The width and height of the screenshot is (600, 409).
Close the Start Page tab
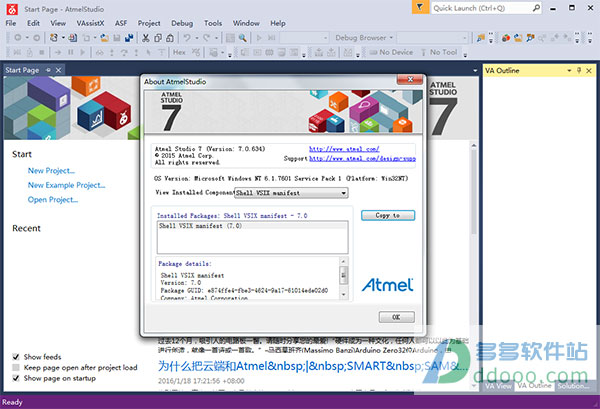tap(58, 70)
